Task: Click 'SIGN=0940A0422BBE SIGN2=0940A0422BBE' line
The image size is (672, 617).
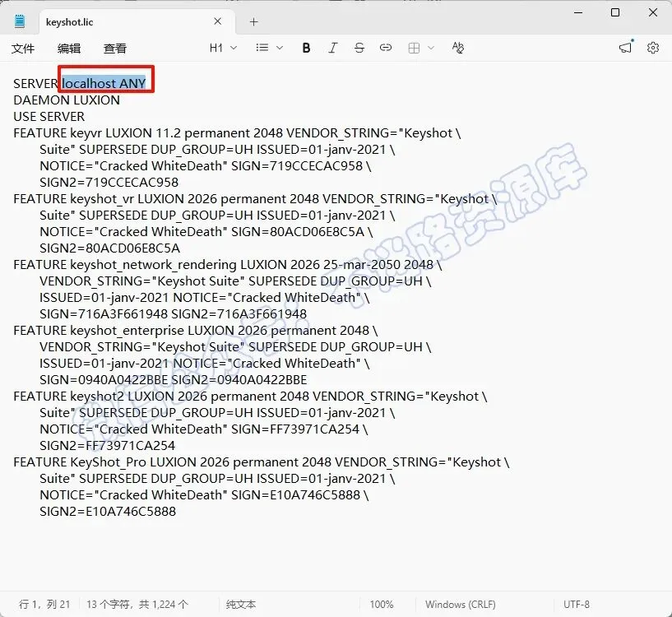Action: [174, 380]
